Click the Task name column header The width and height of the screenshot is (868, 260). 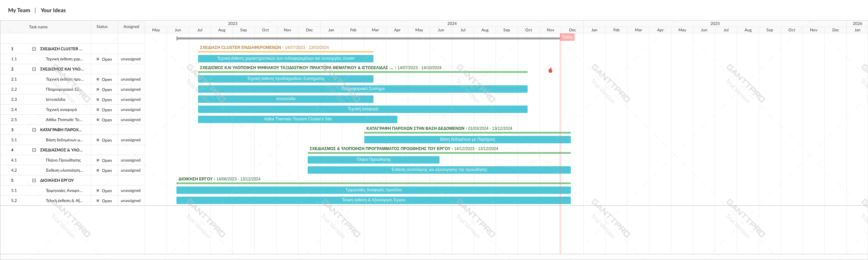(x=38, y=27)
